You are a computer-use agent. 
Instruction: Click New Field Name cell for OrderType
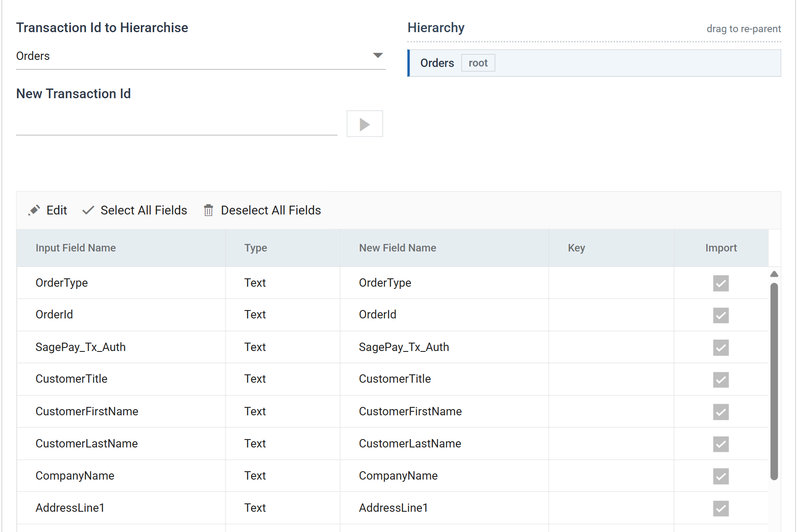pyautogui.click(x=444, y=283)
